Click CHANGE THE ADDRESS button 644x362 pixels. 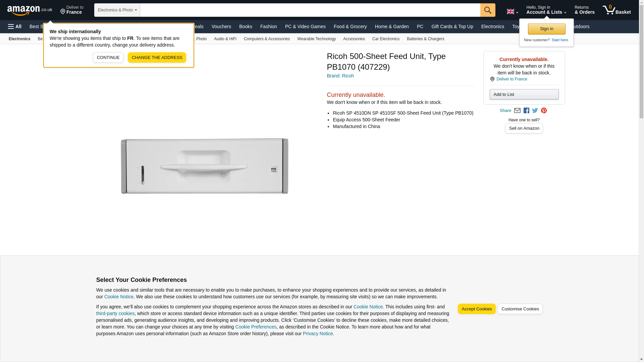tap(157, 58)
